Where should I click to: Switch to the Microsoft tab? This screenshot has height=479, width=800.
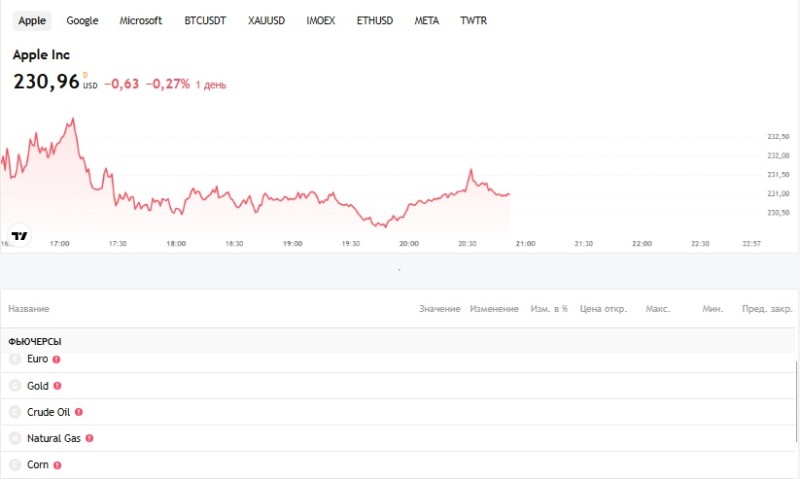click(x=140, y=21)
